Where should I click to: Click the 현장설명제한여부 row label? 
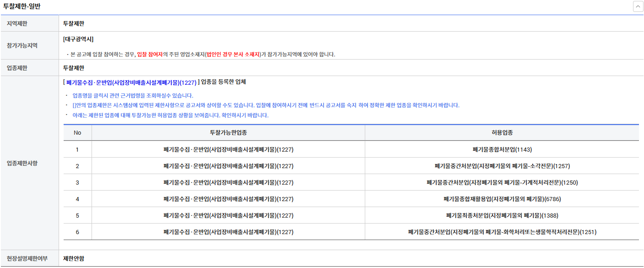pyautogui.click(x=27, y=258)
